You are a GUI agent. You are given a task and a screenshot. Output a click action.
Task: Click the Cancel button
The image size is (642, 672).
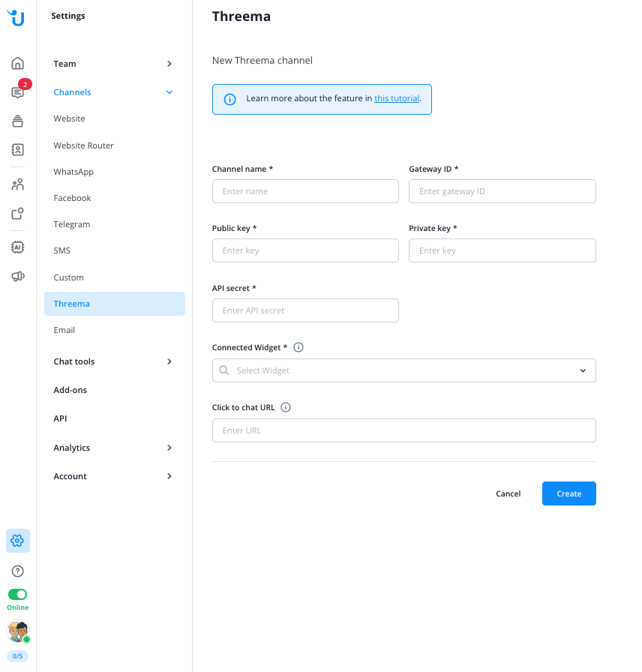508,493
